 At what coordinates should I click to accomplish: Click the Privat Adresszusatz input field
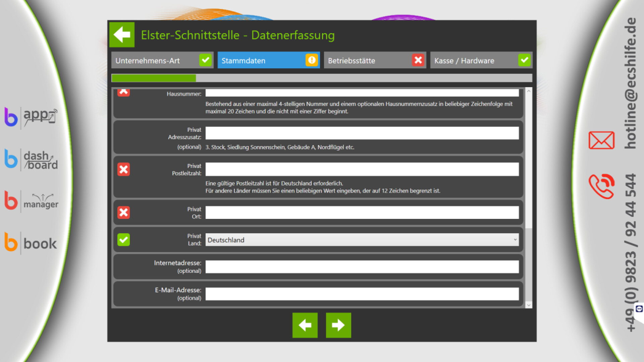362,133
